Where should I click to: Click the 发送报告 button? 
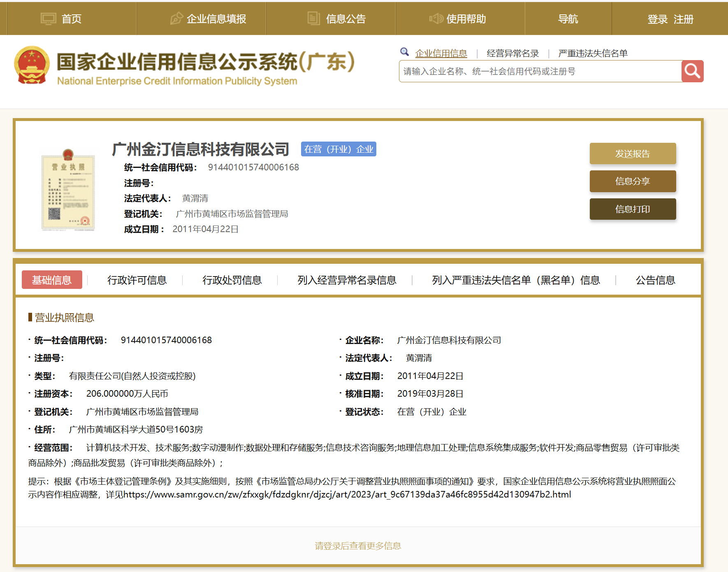coord(633,153)
